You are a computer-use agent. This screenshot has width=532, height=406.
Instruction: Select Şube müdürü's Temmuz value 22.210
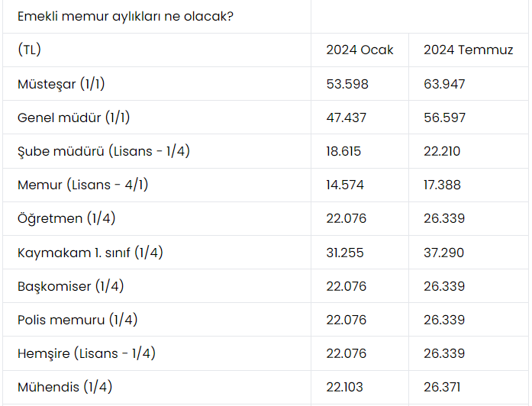(x=442, y=151)
